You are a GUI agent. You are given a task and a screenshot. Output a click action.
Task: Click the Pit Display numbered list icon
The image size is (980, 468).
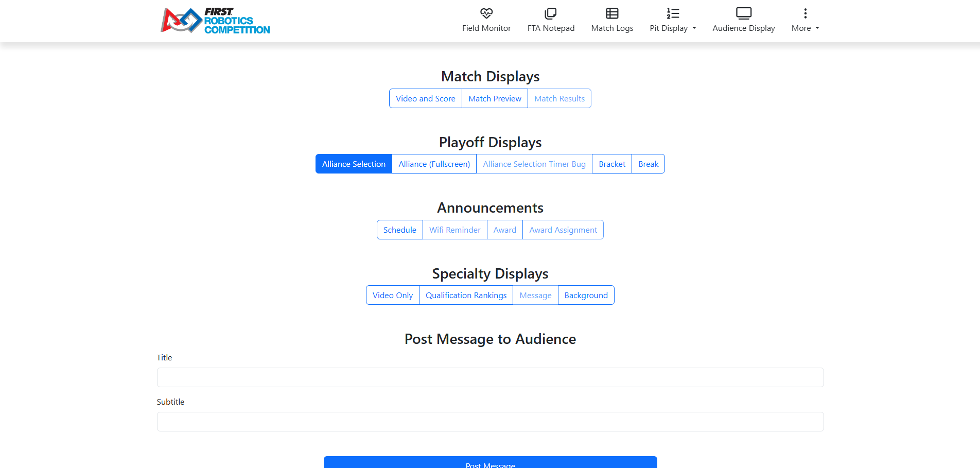click(x=673, y=13)
